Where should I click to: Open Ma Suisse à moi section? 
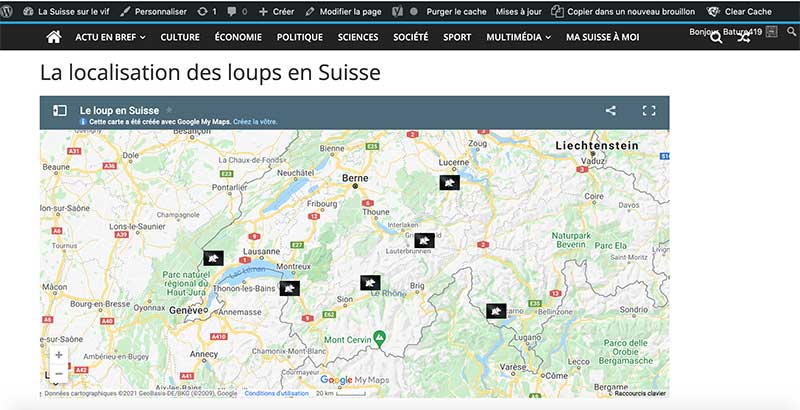pyautogui.click(x=603, y=37)
